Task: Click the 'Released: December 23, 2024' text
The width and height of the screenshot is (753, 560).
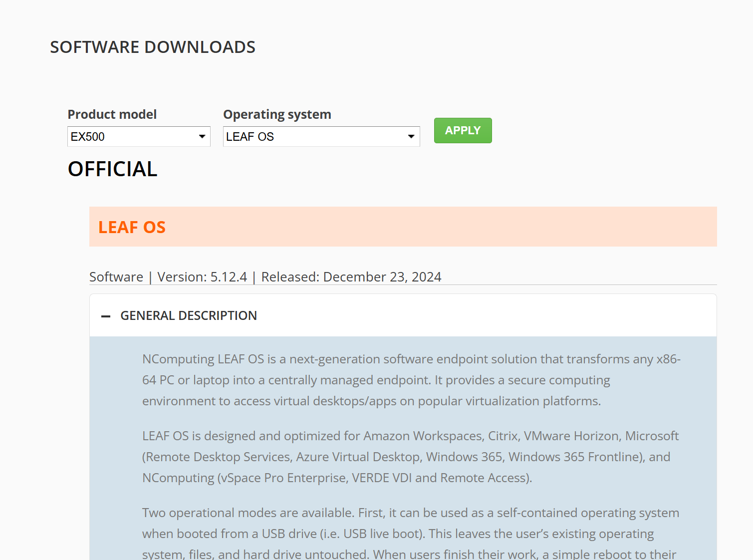Action: (351, 277)
